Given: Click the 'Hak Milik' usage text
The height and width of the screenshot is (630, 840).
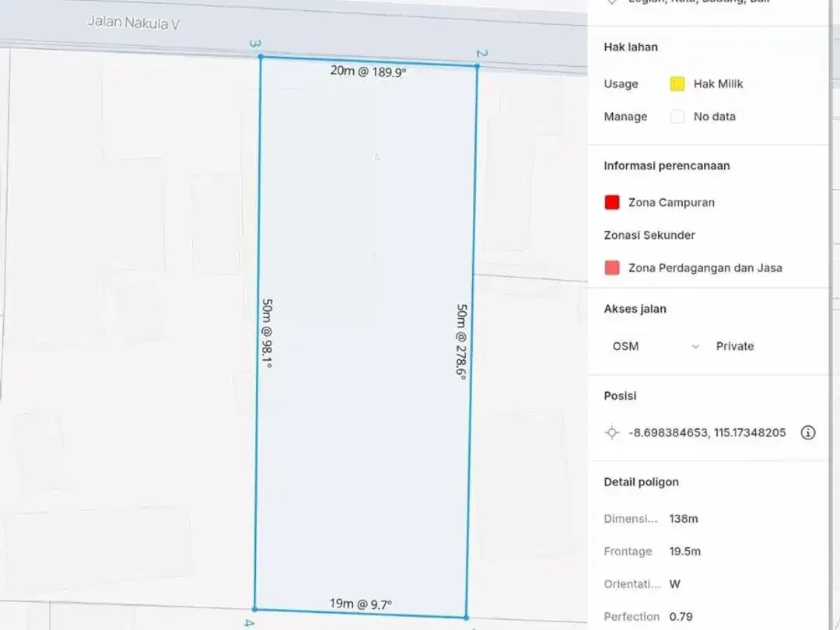Looking at the screenshot, I should (718, 84).
